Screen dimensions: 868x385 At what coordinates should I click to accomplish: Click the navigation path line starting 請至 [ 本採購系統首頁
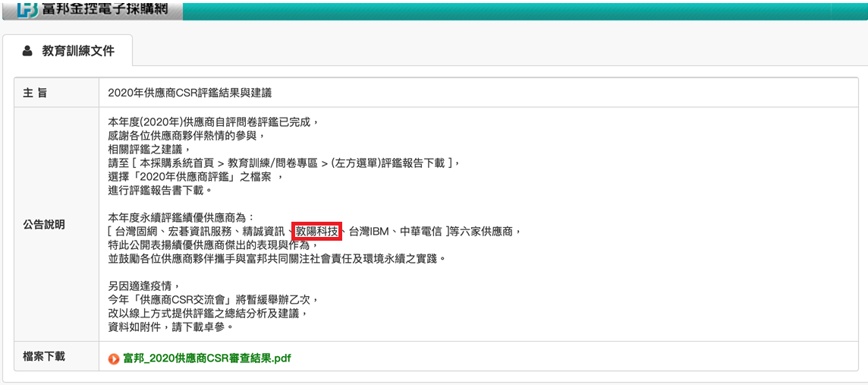[x=284, y=163]
